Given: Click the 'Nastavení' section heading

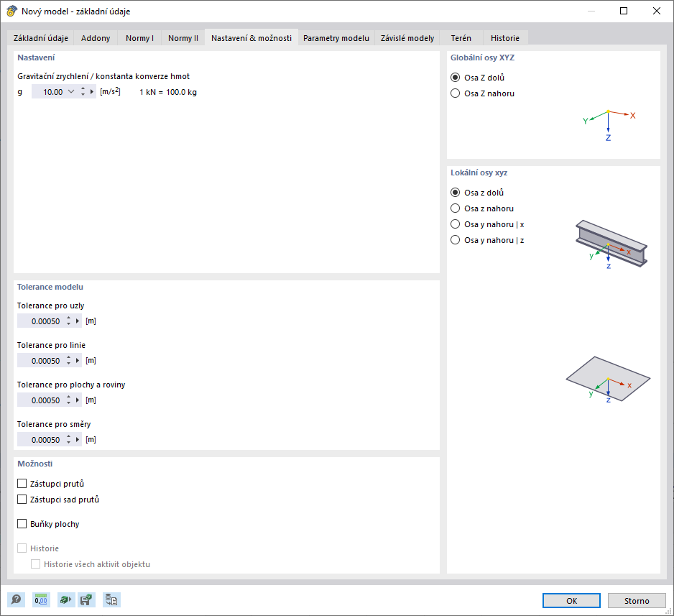Looking at the screenshot, I should pos(36,58).
